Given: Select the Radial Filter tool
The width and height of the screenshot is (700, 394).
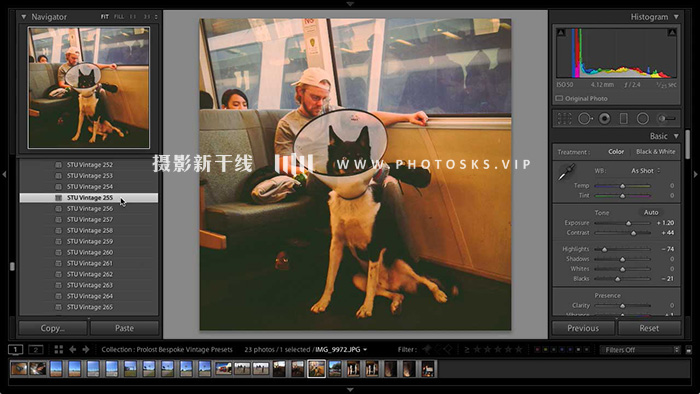Looking at the screenshot, I should (x=642, y=119).
